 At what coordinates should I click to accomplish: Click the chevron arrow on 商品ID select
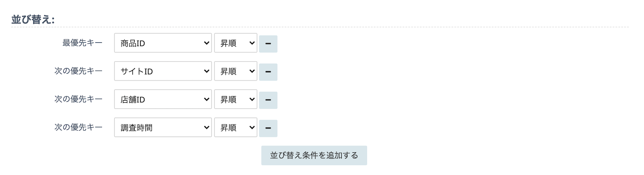[207, 43]
